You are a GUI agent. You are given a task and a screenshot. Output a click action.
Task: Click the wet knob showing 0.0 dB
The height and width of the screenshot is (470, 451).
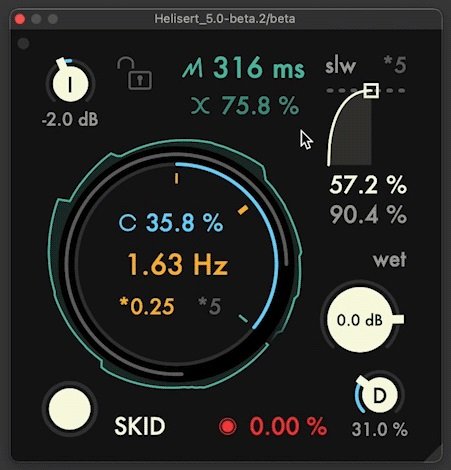pyautogui.click(x=360, y=320)
